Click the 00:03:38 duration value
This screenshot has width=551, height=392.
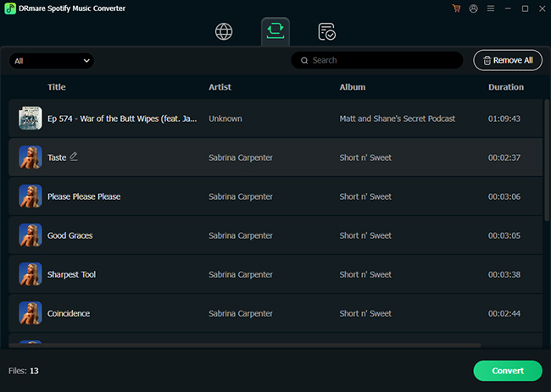pos(504,274)
